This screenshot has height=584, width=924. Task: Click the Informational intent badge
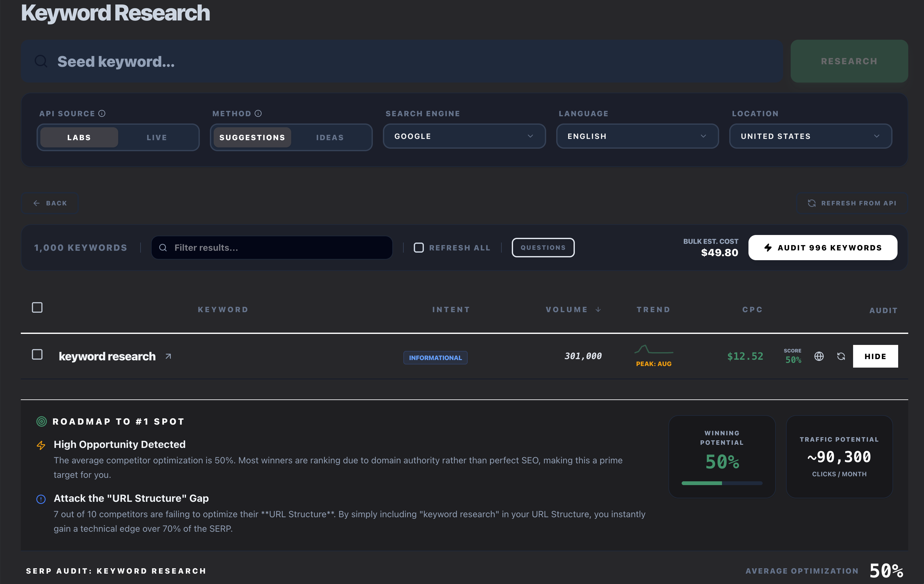[x=435, y=358]
